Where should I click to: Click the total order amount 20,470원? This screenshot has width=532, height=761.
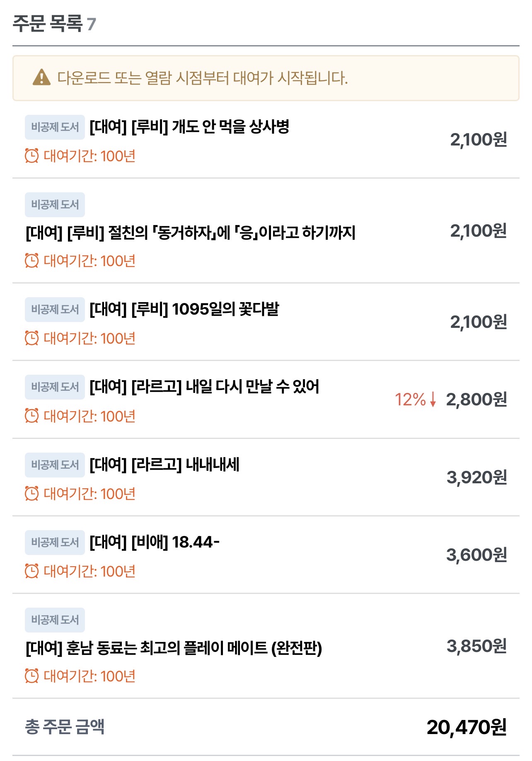(x=467, y=727)
